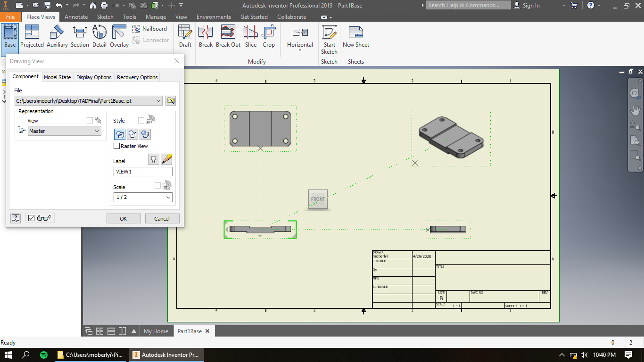This screenshot has width=644, height=362.
Task: Click the Print icon in quick access toolbar
Action: pos(104,5)
